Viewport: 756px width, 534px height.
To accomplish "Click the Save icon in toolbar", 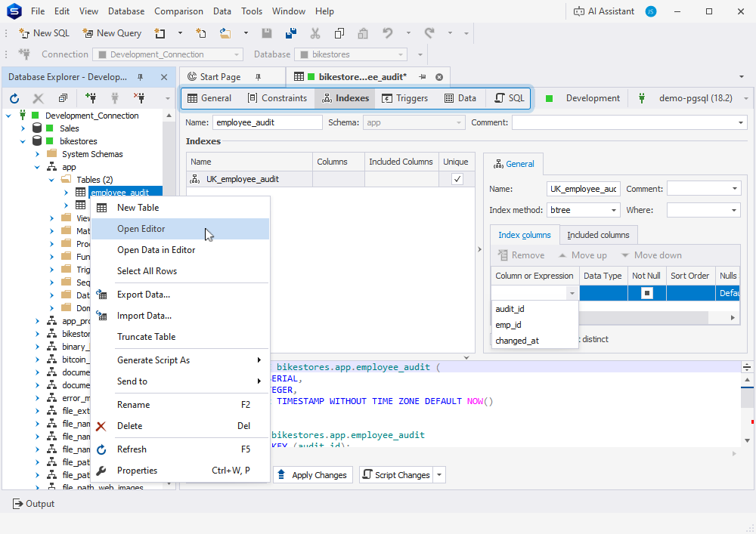I will (267, 33).
